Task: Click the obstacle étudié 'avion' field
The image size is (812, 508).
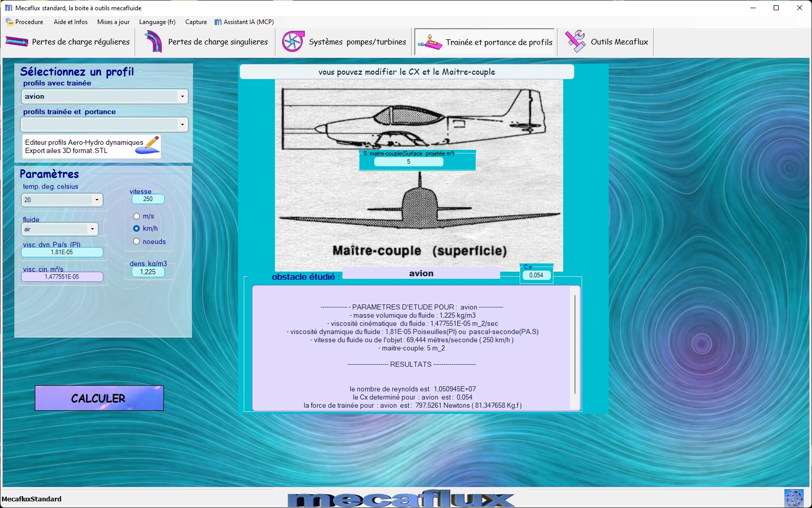Action: [x=421, y=273]
